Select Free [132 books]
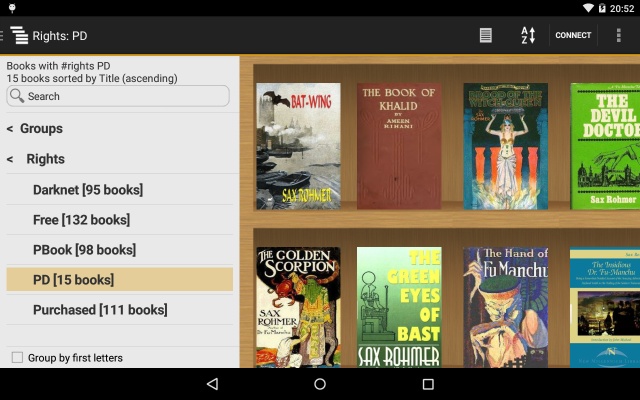Image resolution: width=640 pixels, height=400 pixels. [x=119, y=220]
